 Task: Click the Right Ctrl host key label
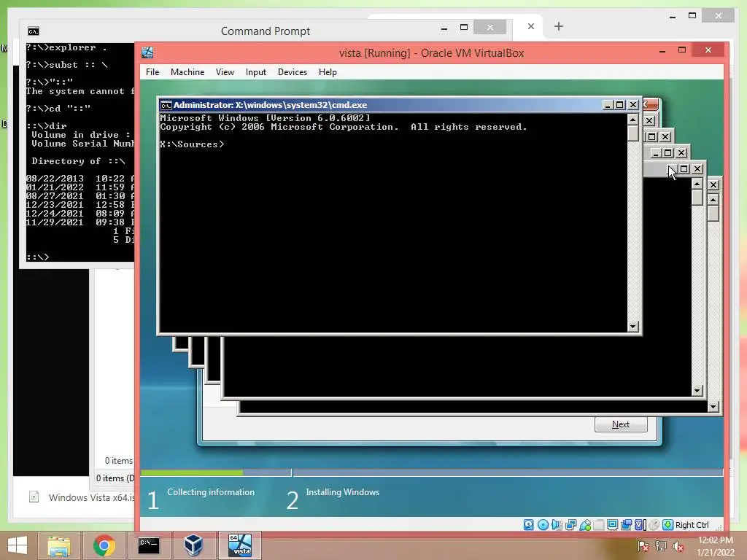coord(692,525)
